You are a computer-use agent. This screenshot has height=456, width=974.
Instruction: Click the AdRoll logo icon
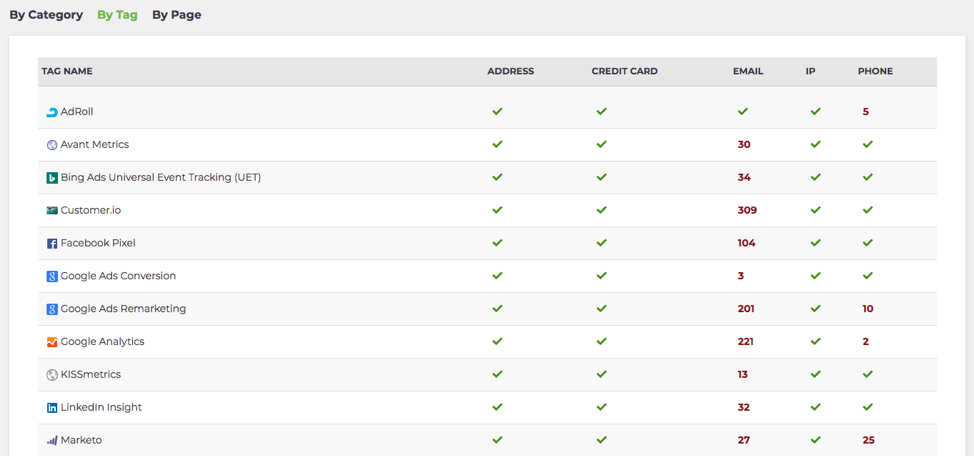pos(52,112)
